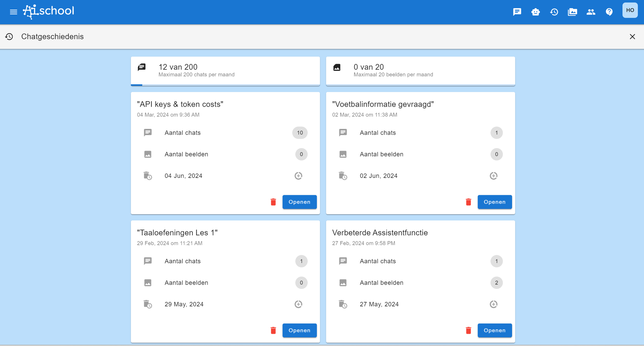Extend expiry date 04 Jun, 2024
Image resolution: width=644 pixels, height=346 pixels.
[x=298, y=176]
